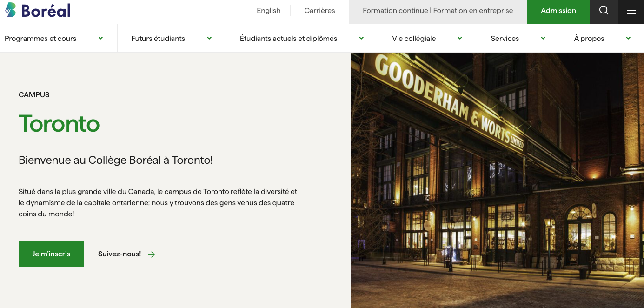Click the Toronto heading

point(59,124)
